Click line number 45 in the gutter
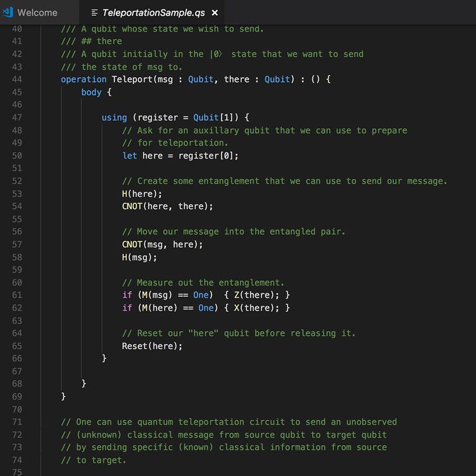The image size is (476, 476). tap(17, 92)
